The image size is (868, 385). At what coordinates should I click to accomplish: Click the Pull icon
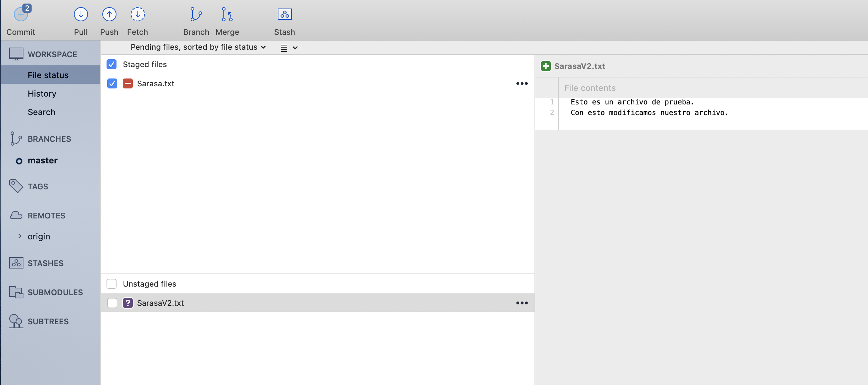click(x=81, y=15)
